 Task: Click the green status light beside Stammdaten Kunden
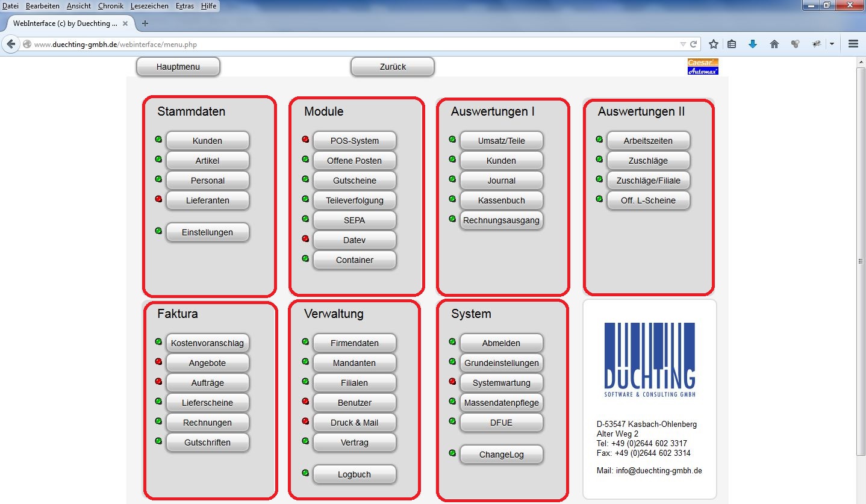pyautogui.click(x=158, y=139)
